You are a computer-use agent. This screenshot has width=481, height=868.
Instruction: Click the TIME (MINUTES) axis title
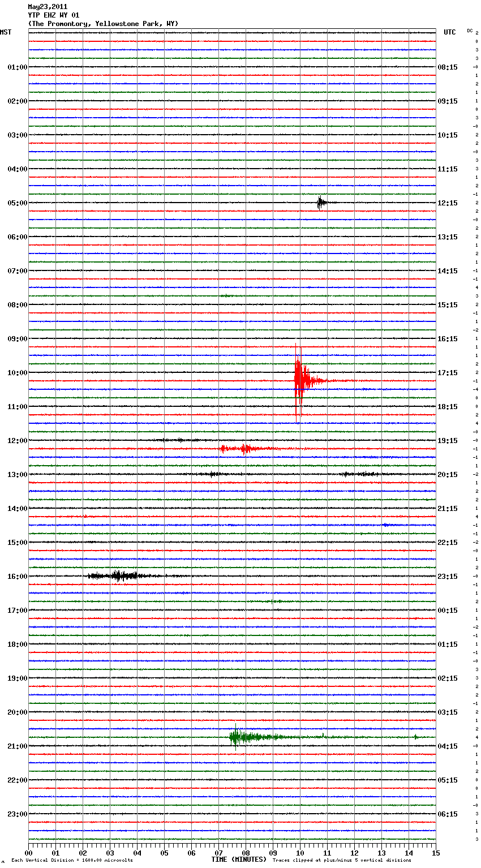click(x=238, y=860)
